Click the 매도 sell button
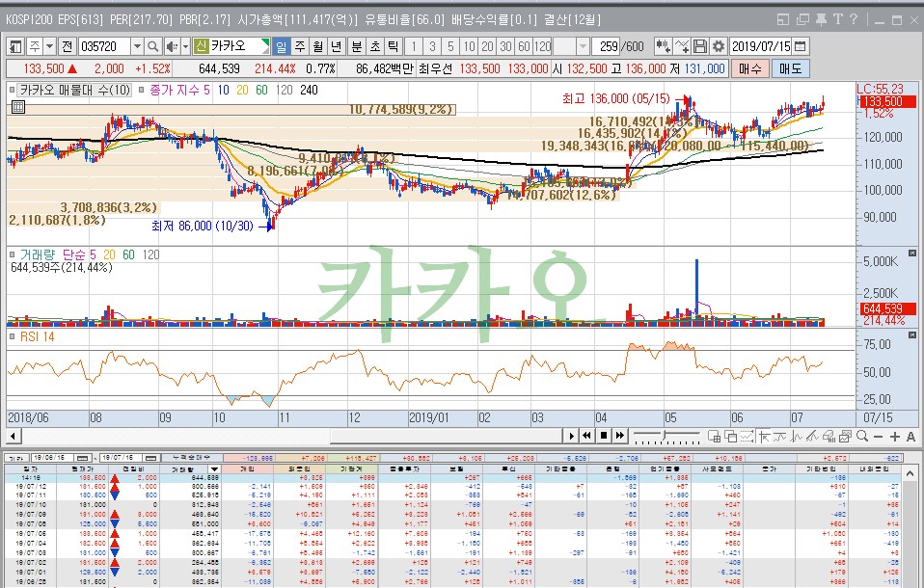 click(790, 69)
